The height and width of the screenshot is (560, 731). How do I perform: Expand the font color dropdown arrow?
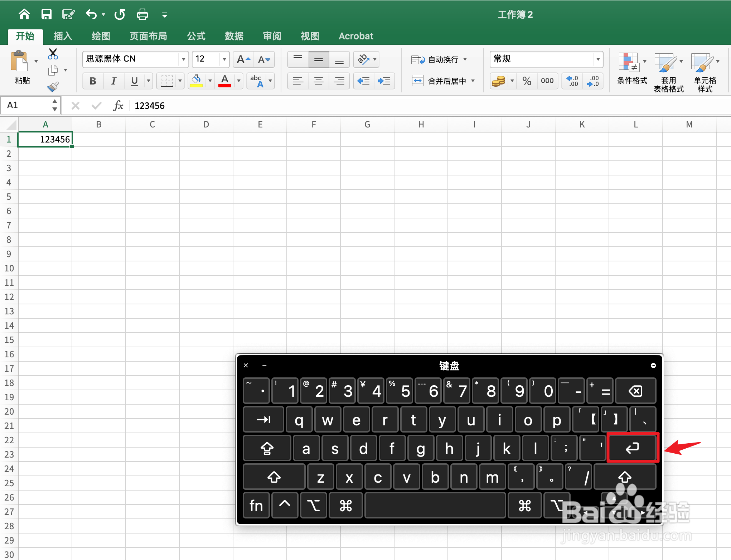[239, 81]
